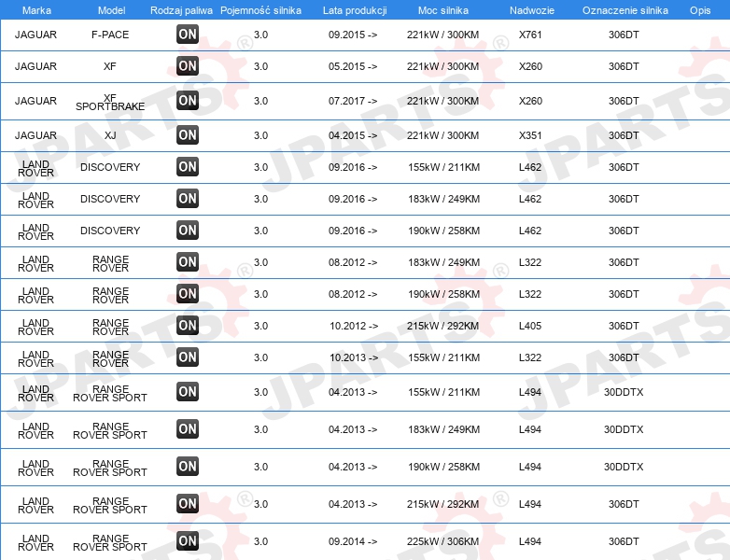Select the RANGE ROVER SPORT model in the 09.2014 row
730x560 pixels.
click(110, 543)
